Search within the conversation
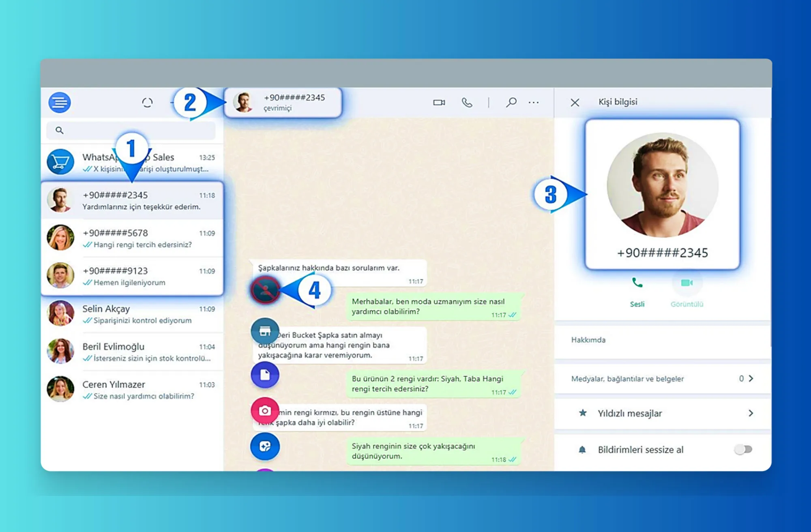Image resolution: width=811 pixels, height=532 pixels. pos(511,102)
